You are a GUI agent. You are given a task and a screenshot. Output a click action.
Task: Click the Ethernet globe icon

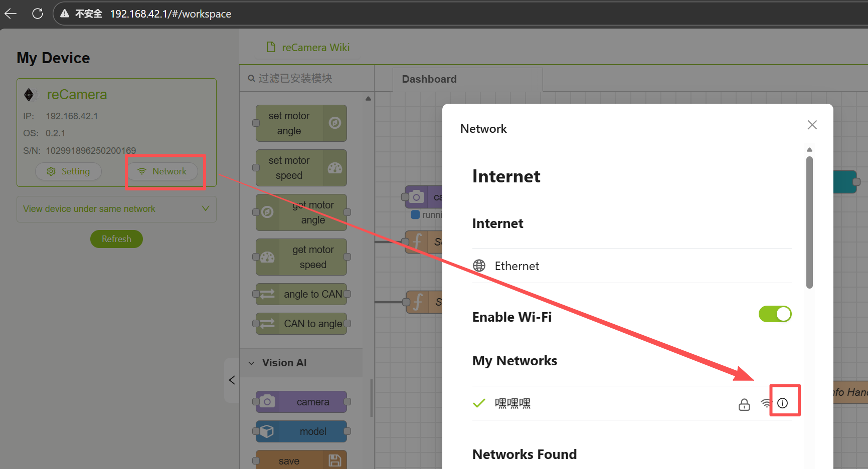pyautogui.click(x=479, y=266)
